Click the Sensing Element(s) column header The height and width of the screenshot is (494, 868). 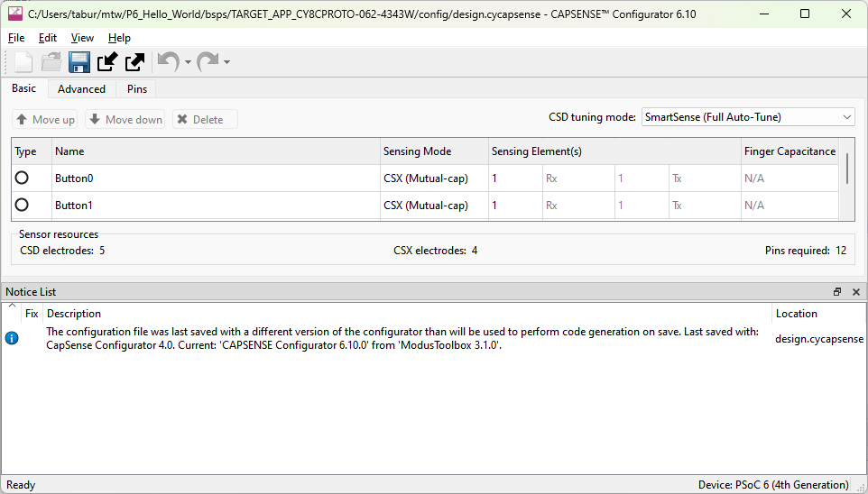pos(614,151)
